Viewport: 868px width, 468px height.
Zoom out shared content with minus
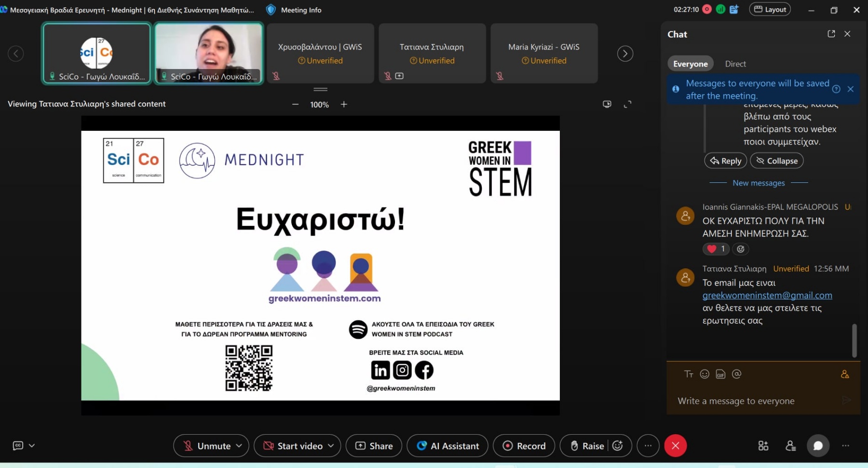click(295, 104)
